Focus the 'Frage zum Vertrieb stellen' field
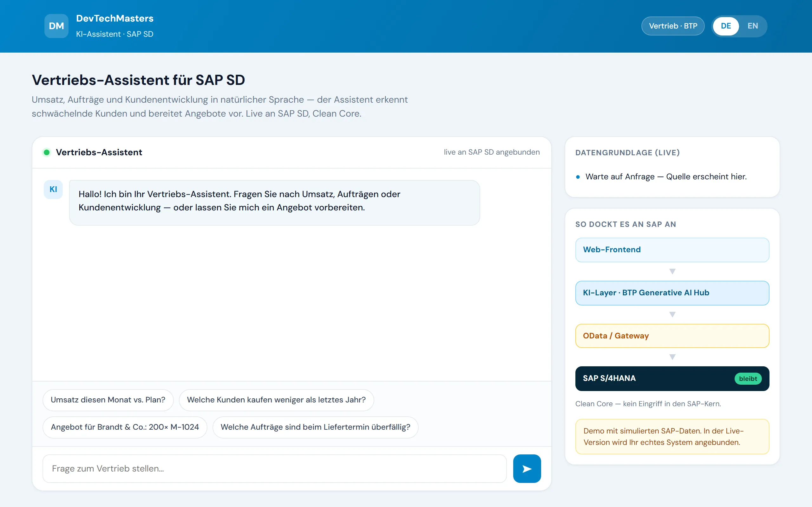 coord(274,468)
